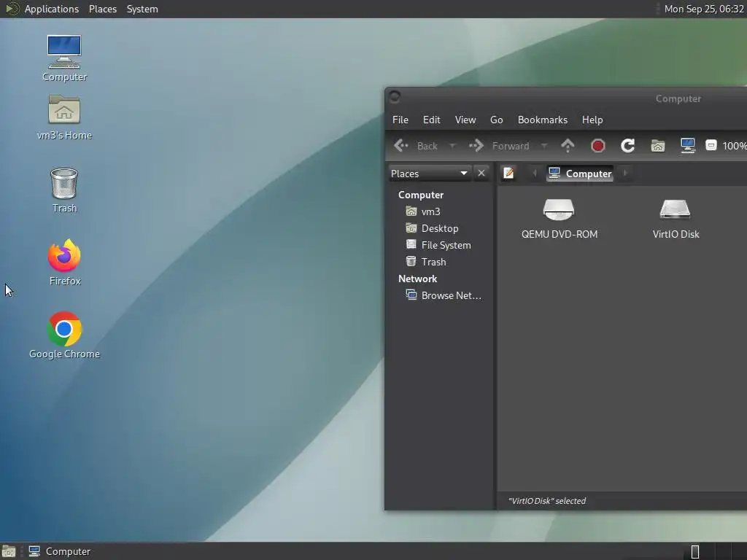Click the zoom out icon beside 100%
Image resolution: width=747 pixels, height=560 pixels.
click(x=711, y=145)
